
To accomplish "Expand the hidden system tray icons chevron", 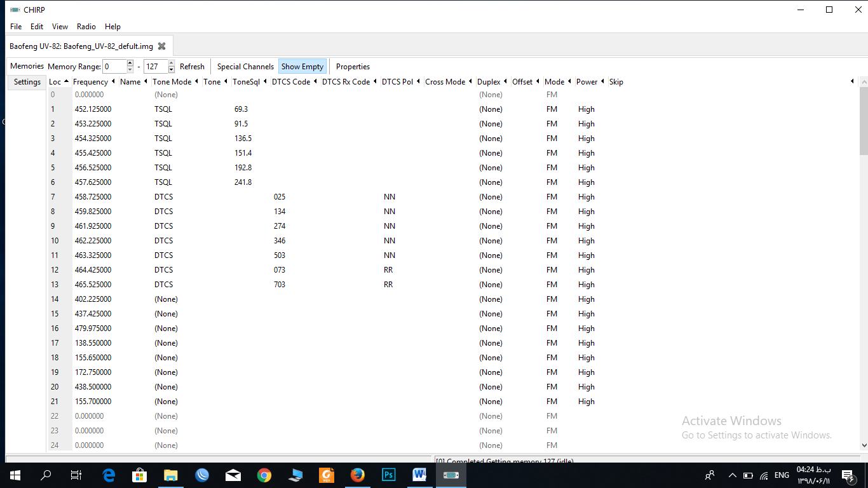I will click(732, 475).
